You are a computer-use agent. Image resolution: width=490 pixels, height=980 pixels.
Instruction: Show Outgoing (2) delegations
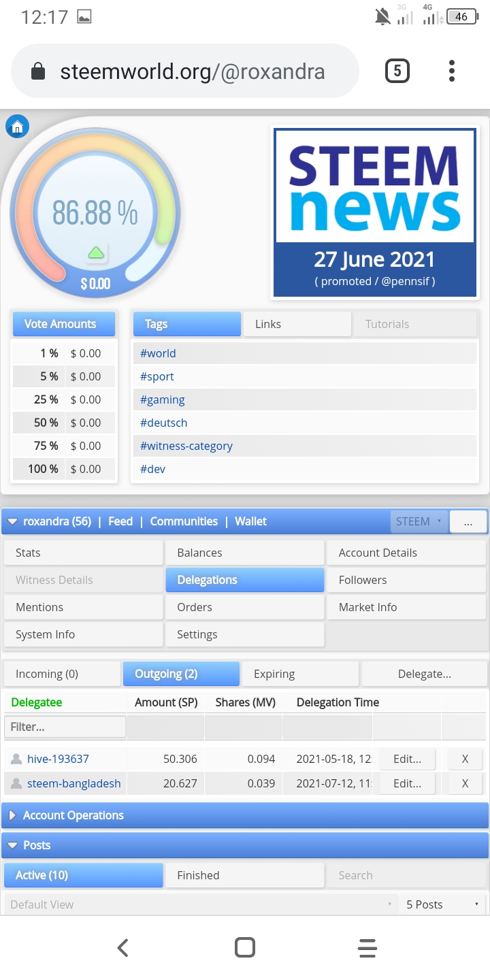182,674
